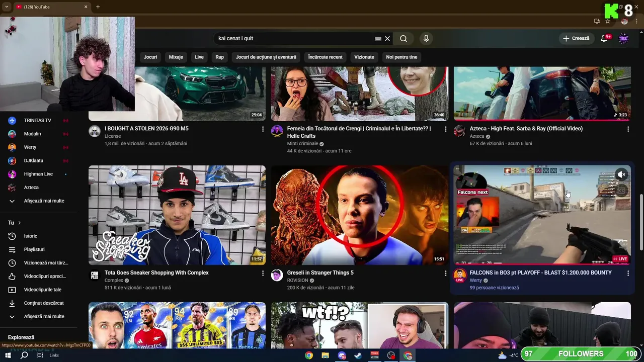This screenshot has width=644, height=362.
Task: Toggle captions on the live preview
Action: point(622,190)
